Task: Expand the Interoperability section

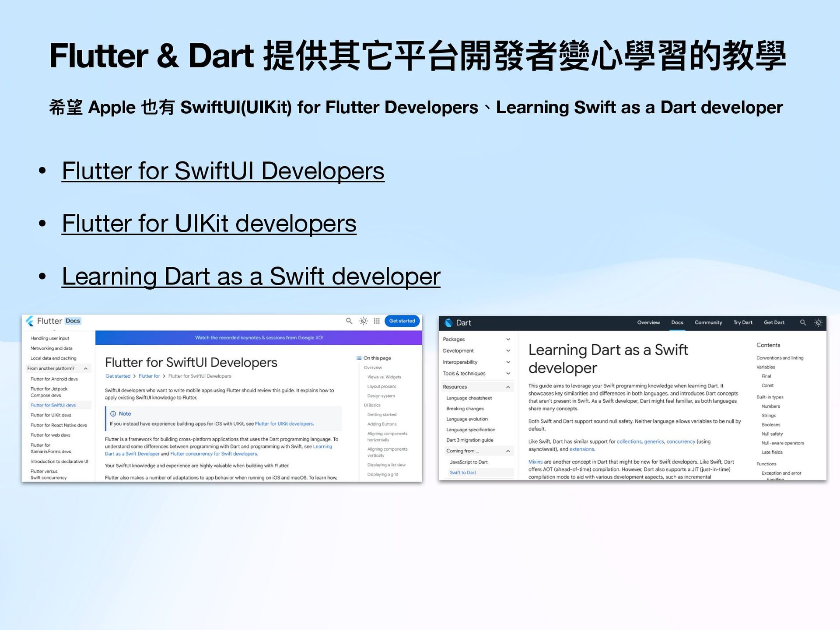Action: 476,362
